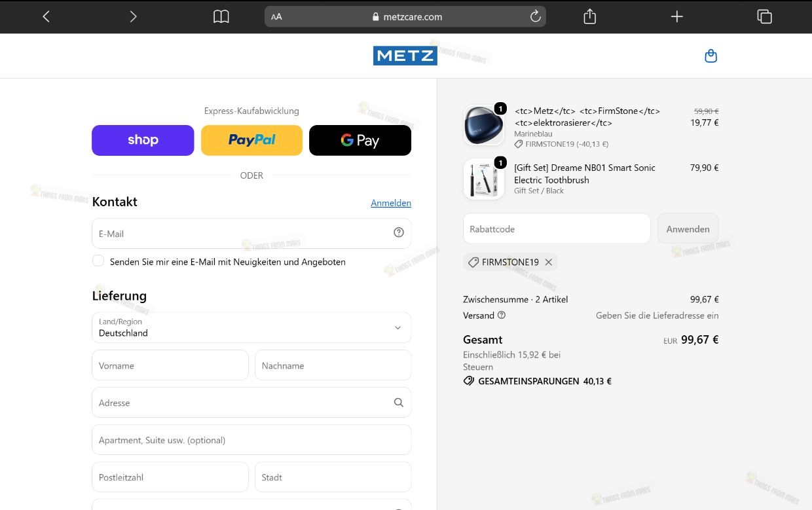The height and width of the screenshot is (510, 812).
Task: Click the Kontakt heading
Action: point(115,202)
